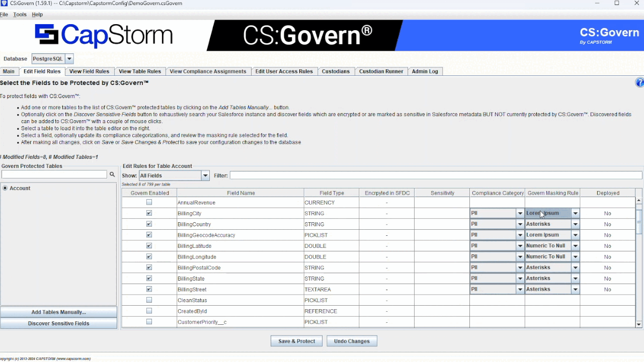Enable Govern for CreatedById field
This screenshot has width=644, height=362.
[x=149, y=311]
